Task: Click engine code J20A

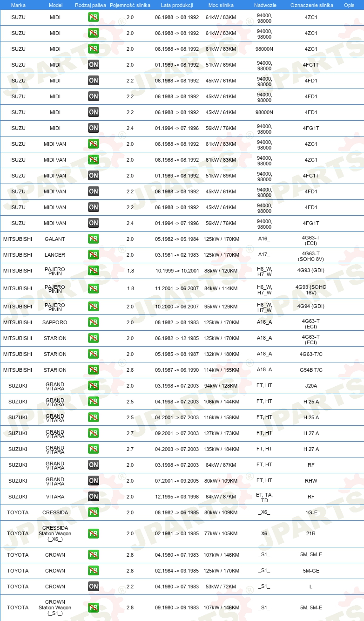Action: point(311,386)
